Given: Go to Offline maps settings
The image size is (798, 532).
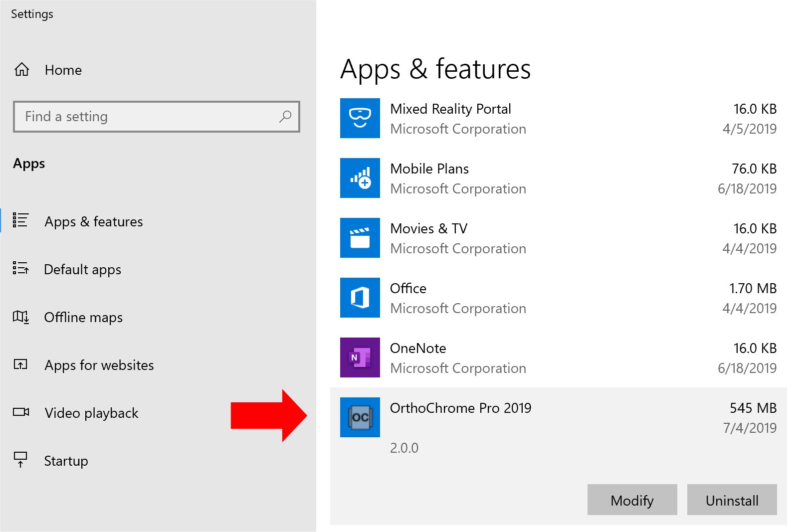Looking at the screenshot, I should (x=83, y=317).
